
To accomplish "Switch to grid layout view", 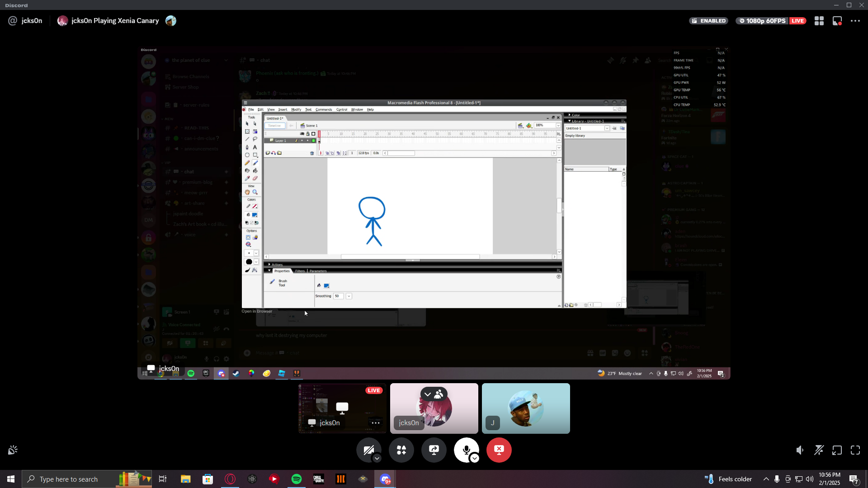I will (819, 21).
